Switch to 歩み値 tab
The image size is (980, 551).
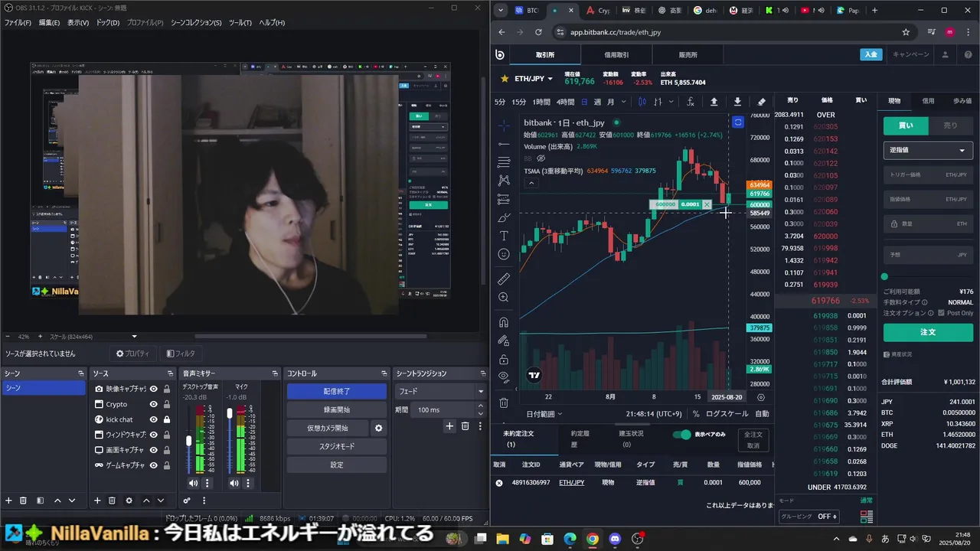point(962,101)
